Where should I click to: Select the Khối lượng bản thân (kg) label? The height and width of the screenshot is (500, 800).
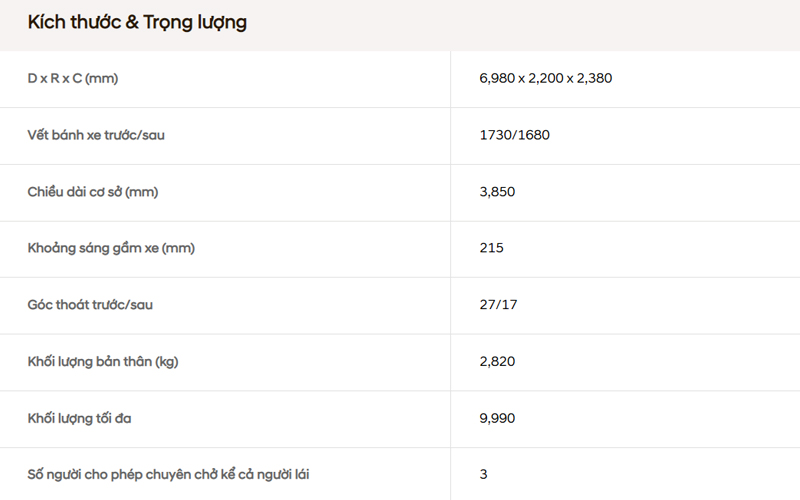tap(103, 362)
